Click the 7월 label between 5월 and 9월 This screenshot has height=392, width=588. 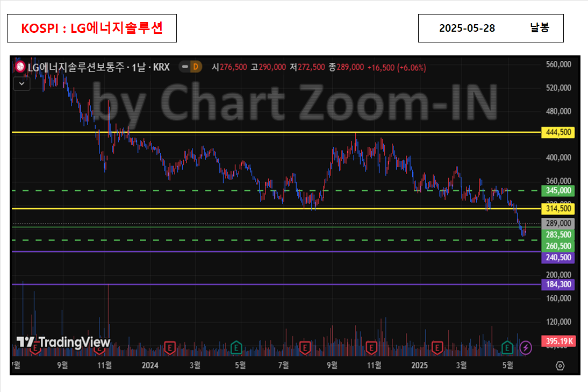point(283,365)
